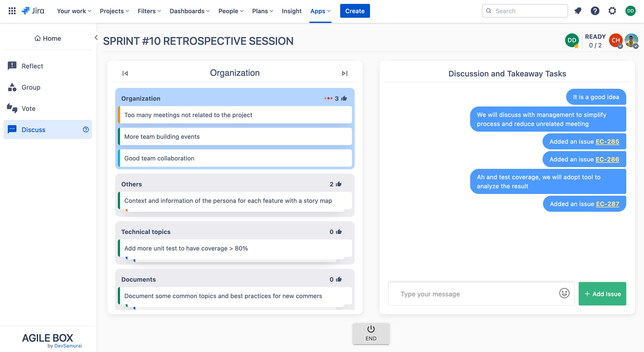
Task: Give a thumbs up to Technical topics
Action: pos(339,232)
